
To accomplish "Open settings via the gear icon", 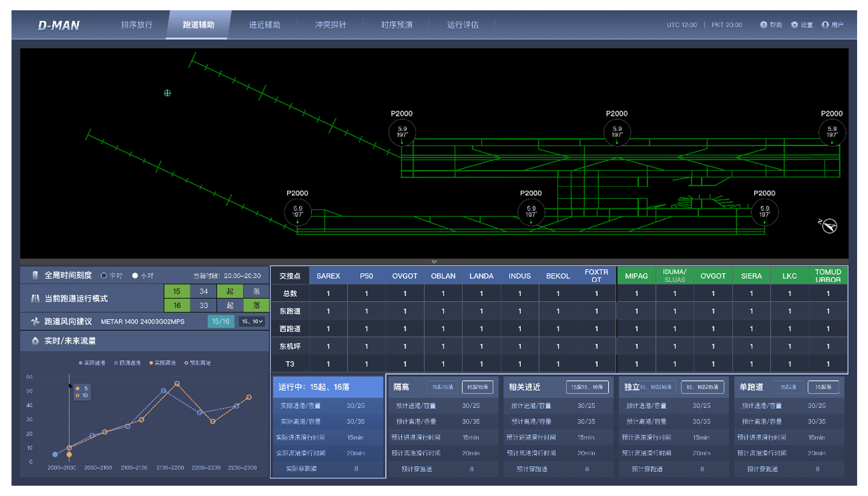I will [x=794, y=25].
